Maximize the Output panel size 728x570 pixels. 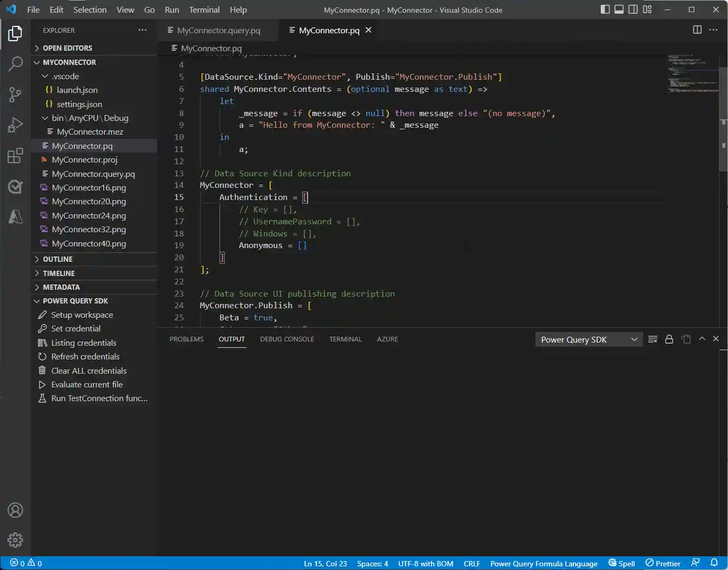point(702,339)
